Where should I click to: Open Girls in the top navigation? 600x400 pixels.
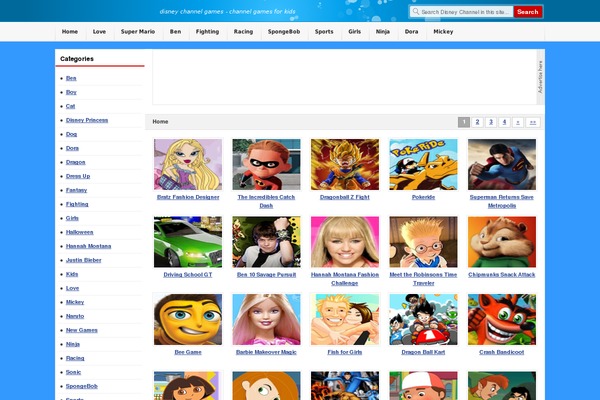[354, 32]
